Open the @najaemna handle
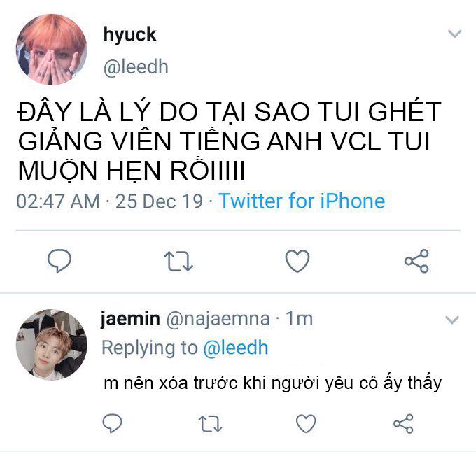The width and height of the screenshot is (476, 454). click(218, 320)
